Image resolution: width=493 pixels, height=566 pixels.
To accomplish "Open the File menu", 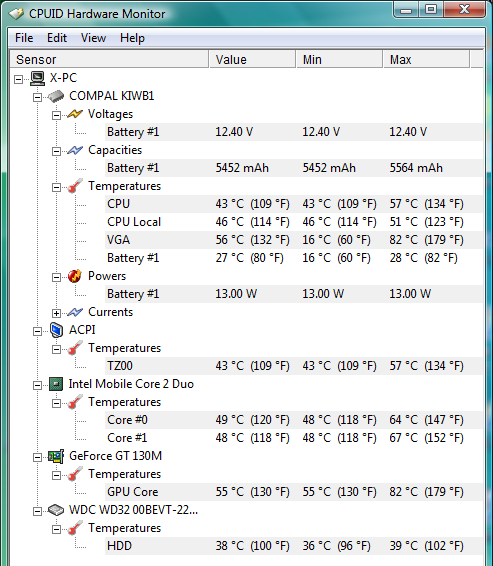I will point(24,38).
